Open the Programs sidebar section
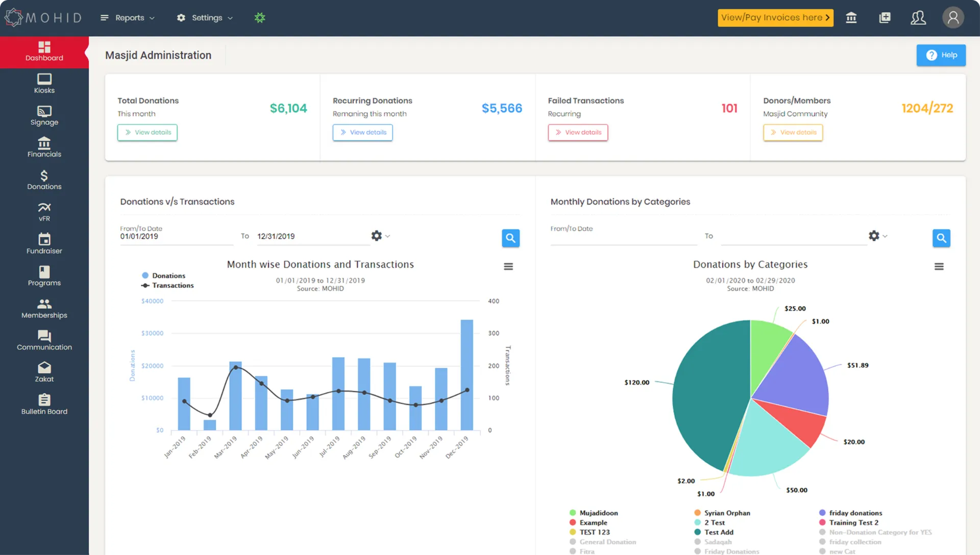Viewport: 980px width, 555px height. 44,276
